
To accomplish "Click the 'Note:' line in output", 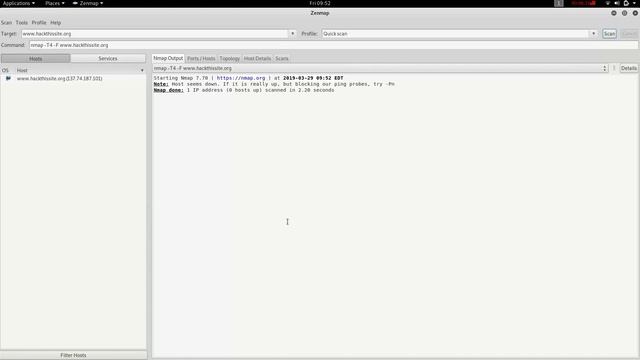I will click(x=274, y=84).
